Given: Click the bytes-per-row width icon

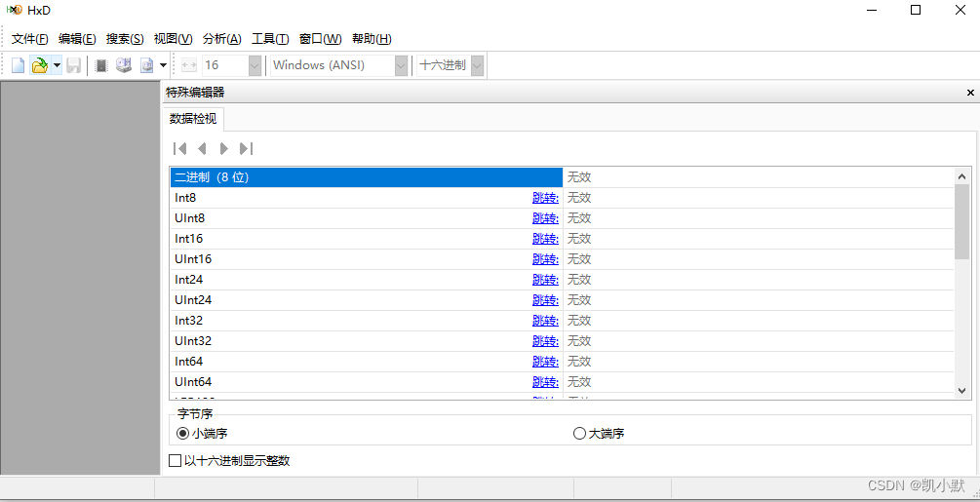Looking at the screenshot, I should click(x=189, y=65).
